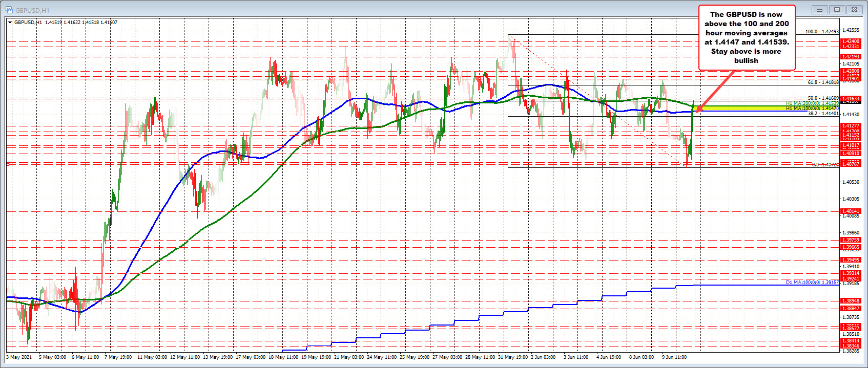Click the red price tag 1.41633
The height and width of the screenshot is (368, 868).
(x=851, y=99)
